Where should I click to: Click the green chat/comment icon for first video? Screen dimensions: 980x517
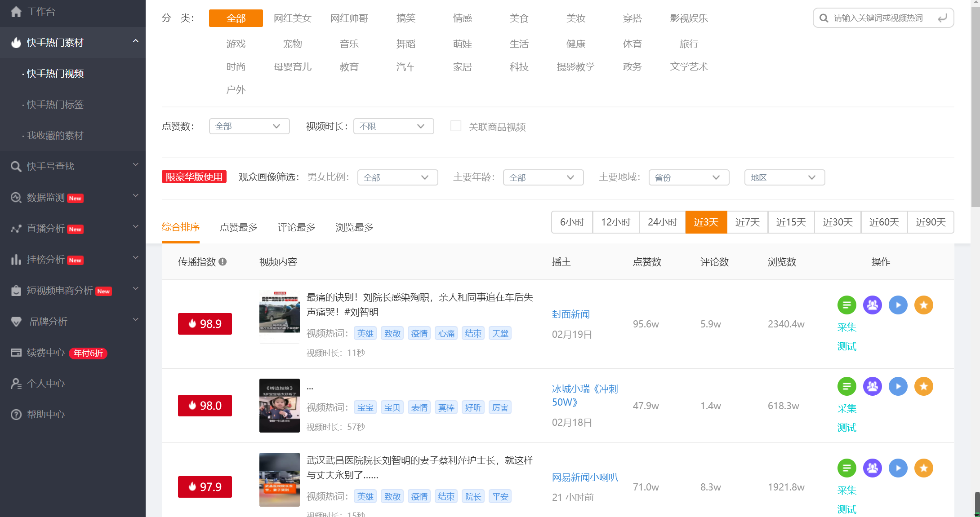(x=846, y=305)
